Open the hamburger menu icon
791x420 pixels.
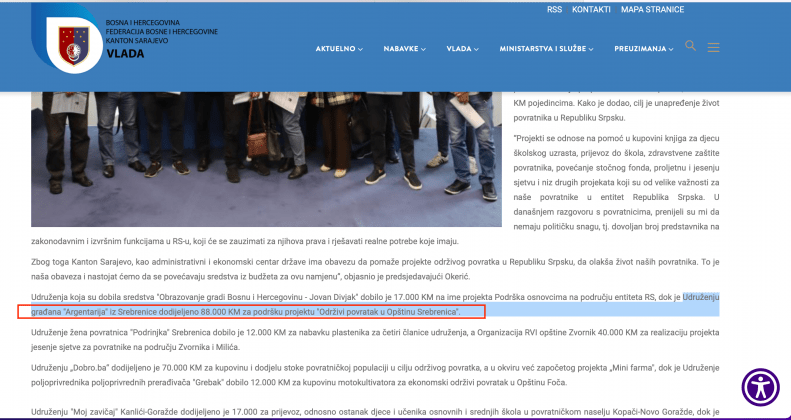coord(713,47)
